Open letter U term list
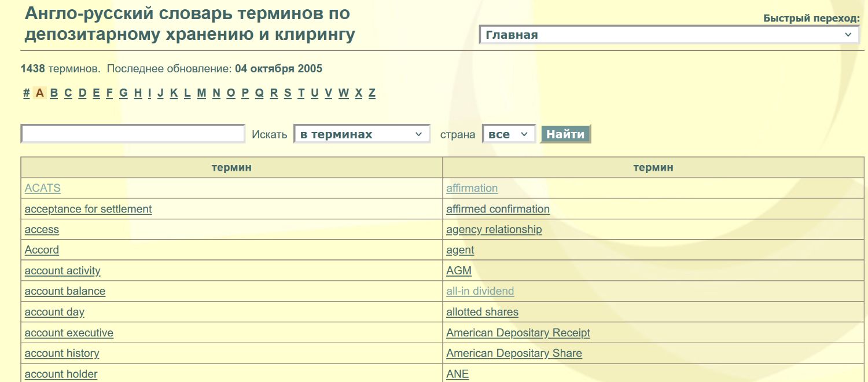 (315, 93)
